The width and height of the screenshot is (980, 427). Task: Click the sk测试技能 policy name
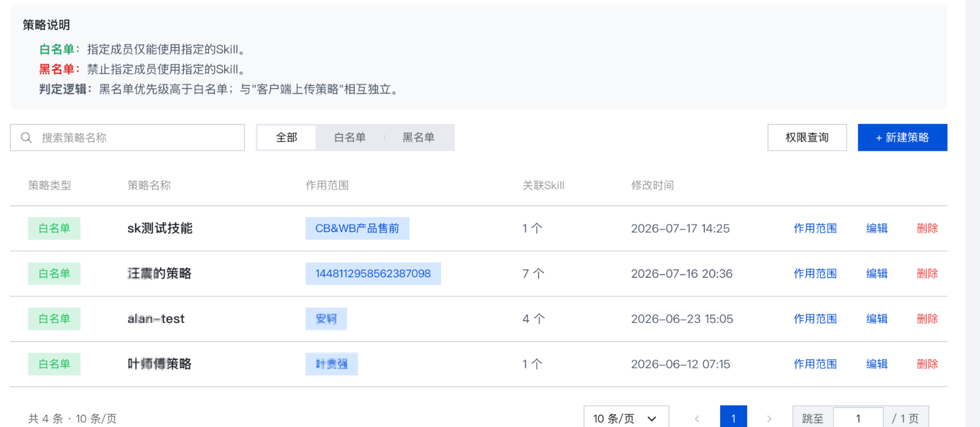tap(160, 228)
